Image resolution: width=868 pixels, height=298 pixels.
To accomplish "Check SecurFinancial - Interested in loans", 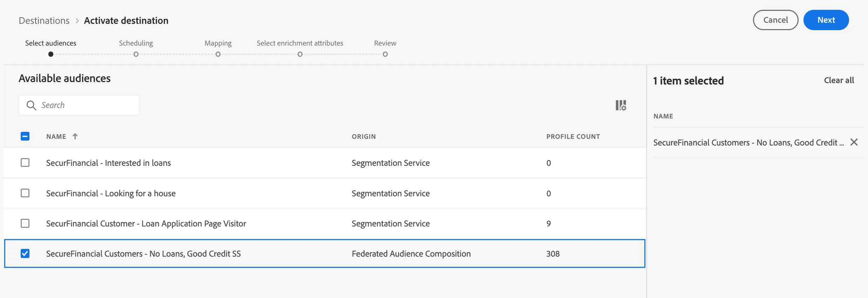I will (25, 163).
